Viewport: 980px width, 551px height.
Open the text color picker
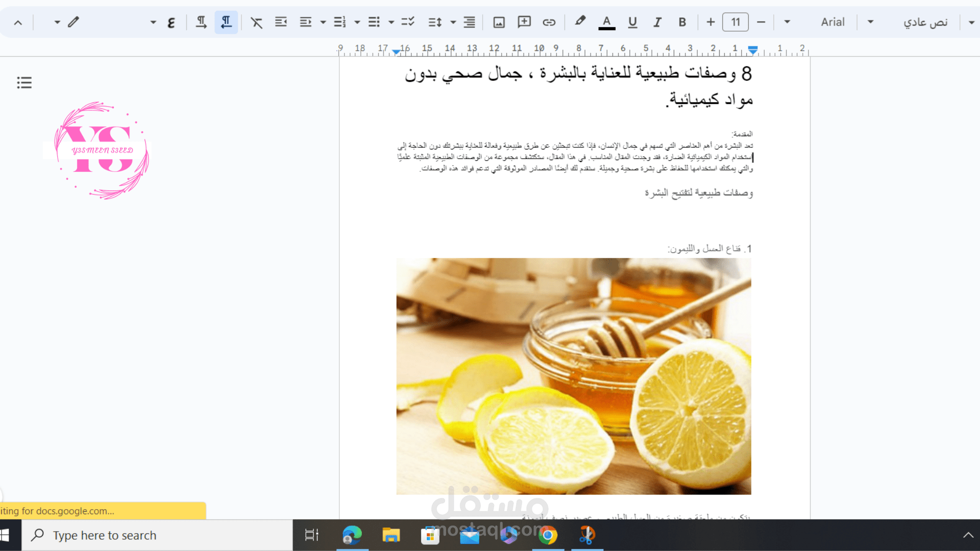[606, 22]
